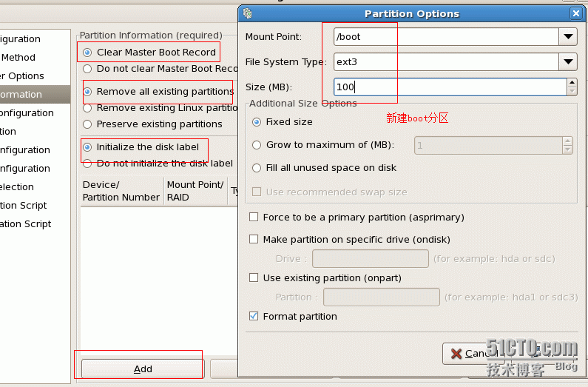
Task: Enable Force to be a primary partition
Action: [254, 218]
